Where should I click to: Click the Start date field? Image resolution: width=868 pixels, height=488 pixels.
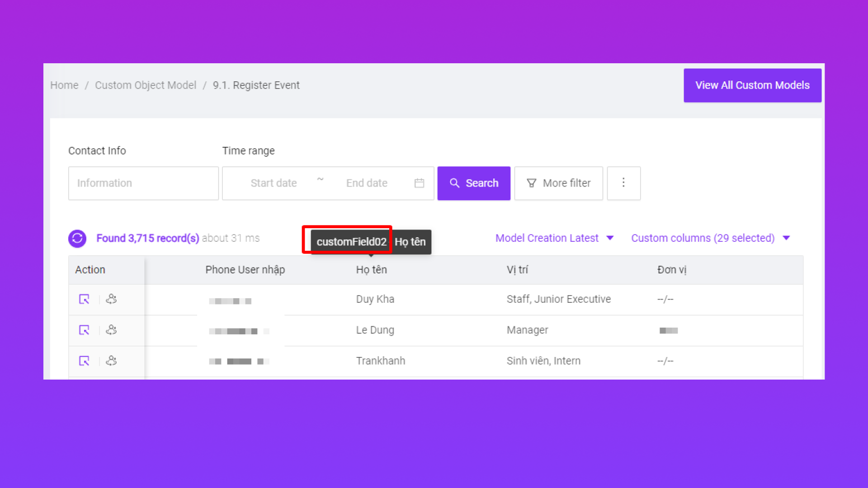click(274, 183)
